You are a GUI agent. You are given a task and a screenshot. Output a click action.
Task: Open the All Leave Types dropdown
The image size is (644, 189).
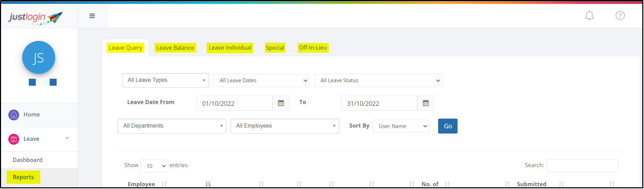pyautogui.click(x=166, y=80)
